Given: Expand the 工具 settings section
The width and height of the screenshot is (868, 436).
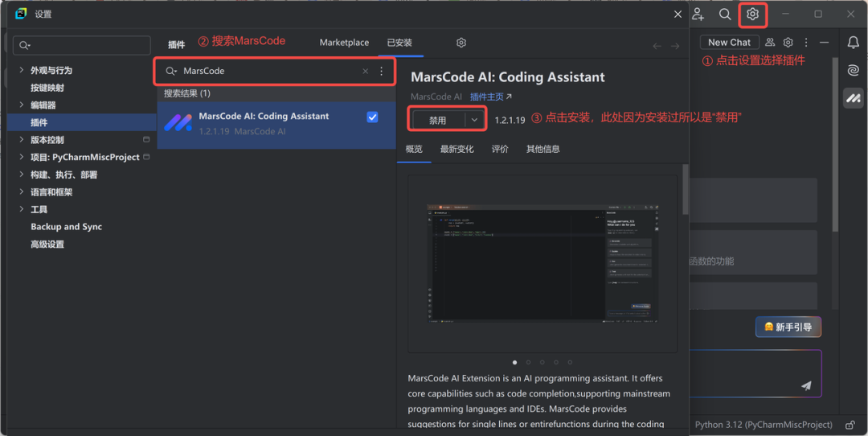Looking at the screenshot, I should coord(21,209).
